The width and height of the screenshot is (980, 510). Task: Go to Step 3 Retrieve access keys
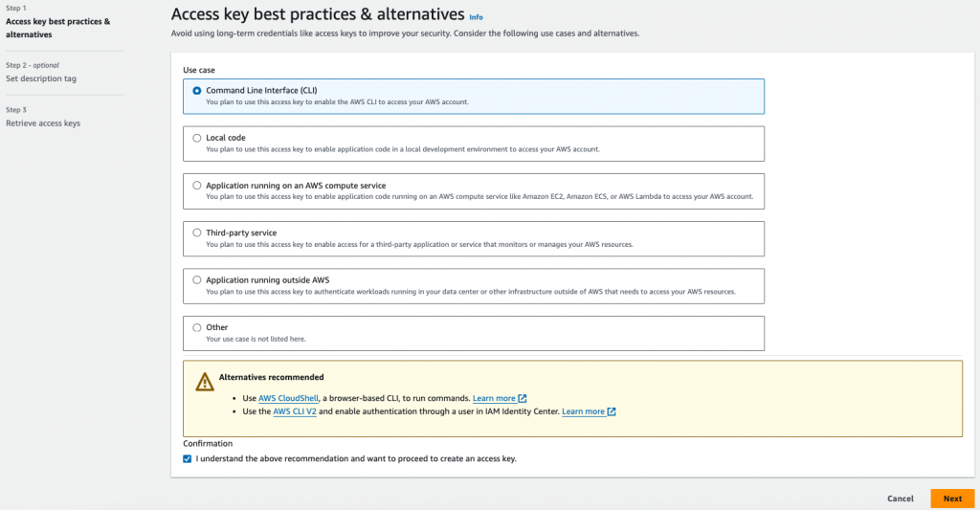[x=42, y=123]
